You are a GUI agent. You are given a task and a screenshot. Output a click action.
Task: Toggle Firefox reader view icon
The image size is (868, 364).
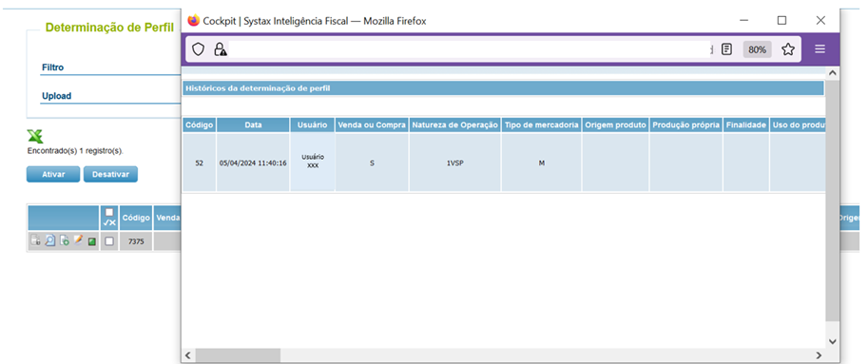pos(727,49)
